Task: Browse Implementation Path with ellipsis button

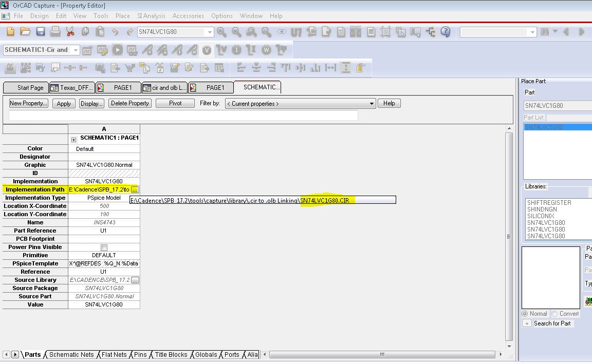Action: click(x=135, y=190)
